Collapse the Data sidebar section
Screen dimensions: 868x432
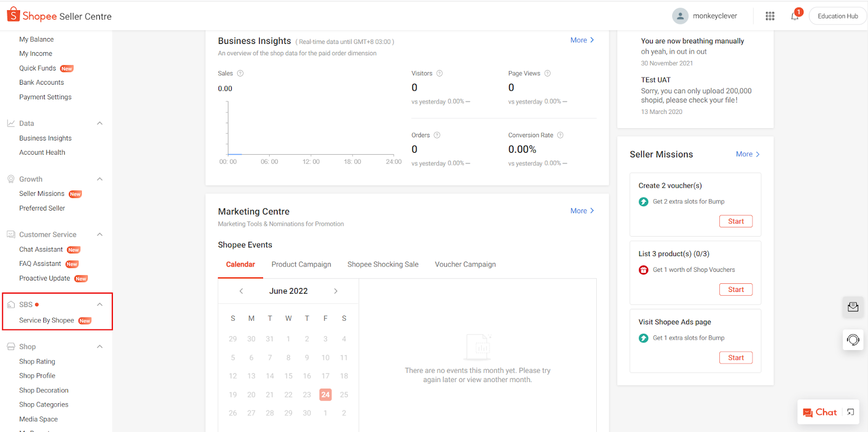[x=100, y=123]
